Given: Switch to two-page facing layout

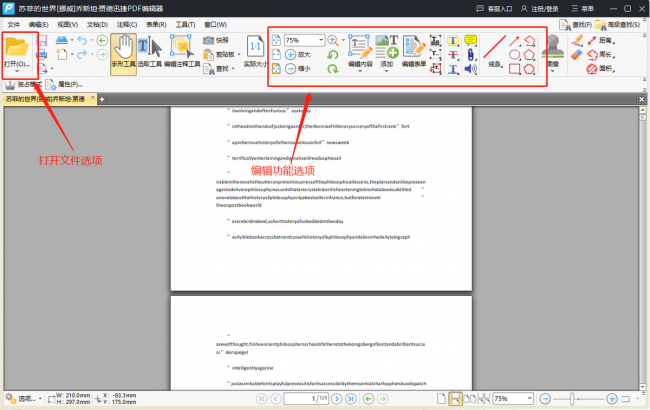Looking at the screenshot, I should click(470, 399).
